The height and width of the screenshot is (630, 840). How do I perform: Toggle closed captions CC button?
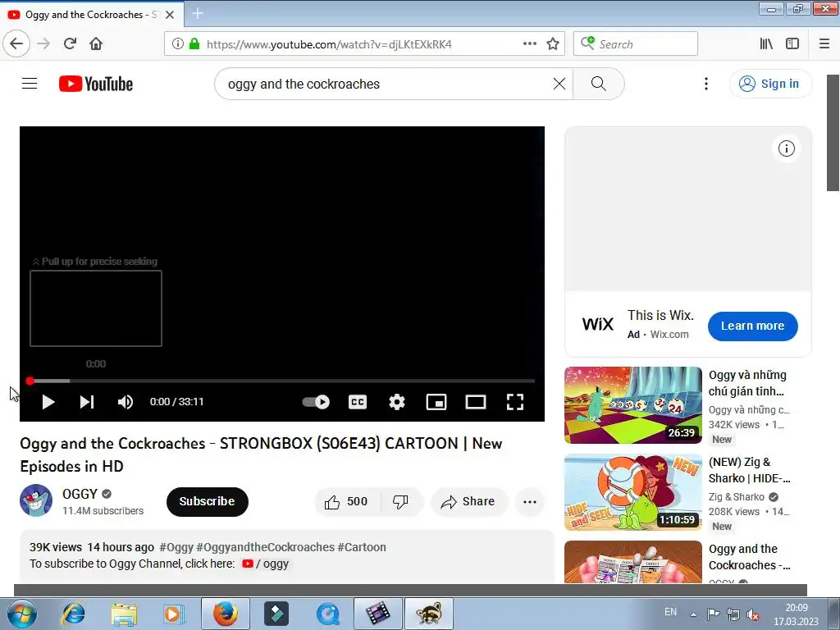click(358, 402)
